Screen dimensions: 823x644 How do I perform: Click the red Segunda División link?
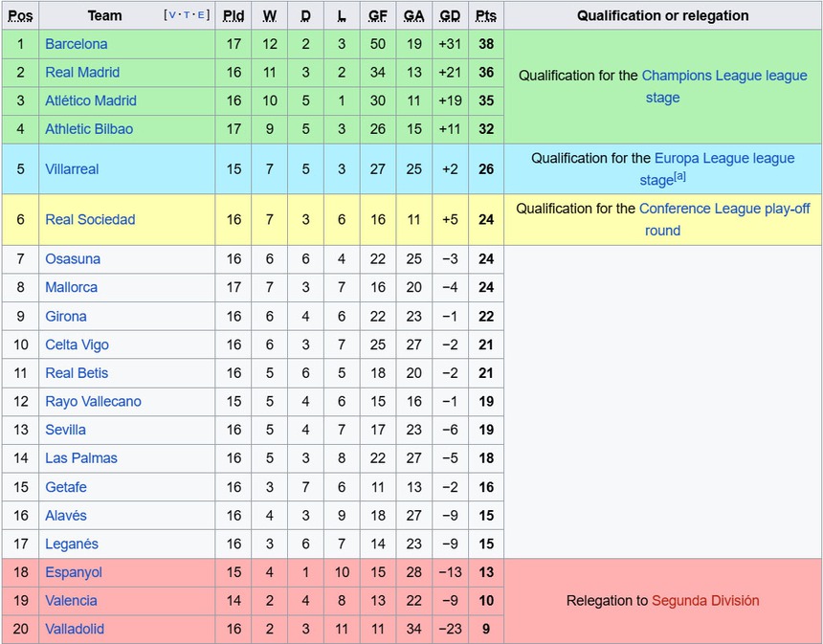click(705, 601)
